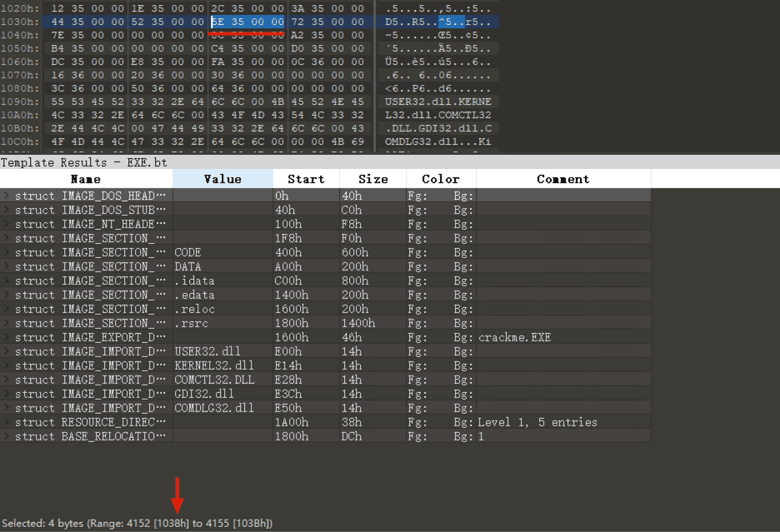The width and height of the screenshot is (780, 532).
Task: Click the Start column header
Action: click(306, 179)
